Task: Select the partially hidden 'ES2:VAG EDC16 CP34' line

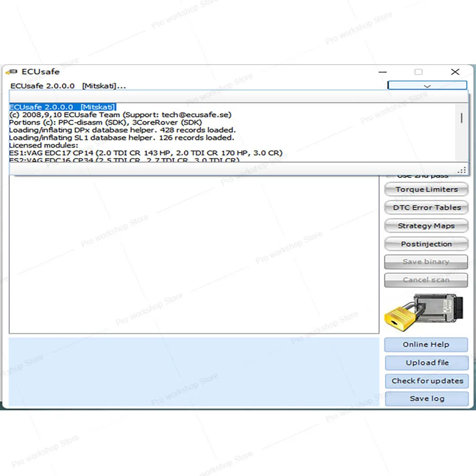Action: click(124, 159)
